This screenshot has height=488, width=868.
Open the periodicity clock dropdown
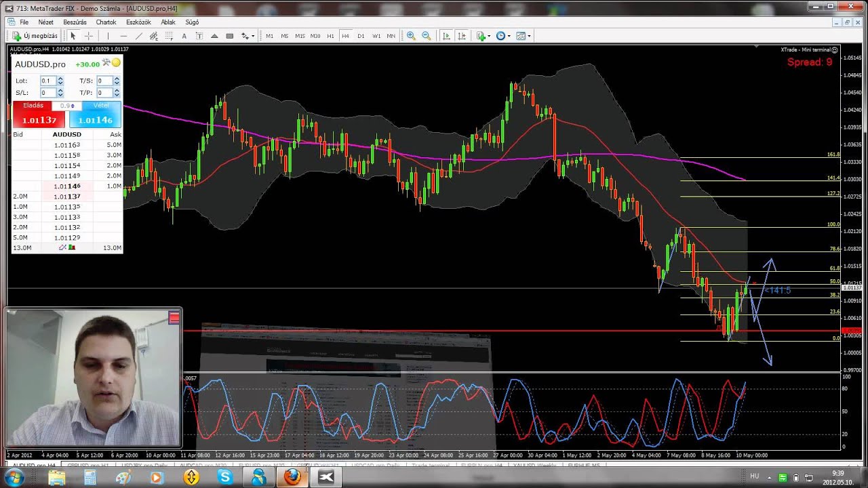pos(504,36)
